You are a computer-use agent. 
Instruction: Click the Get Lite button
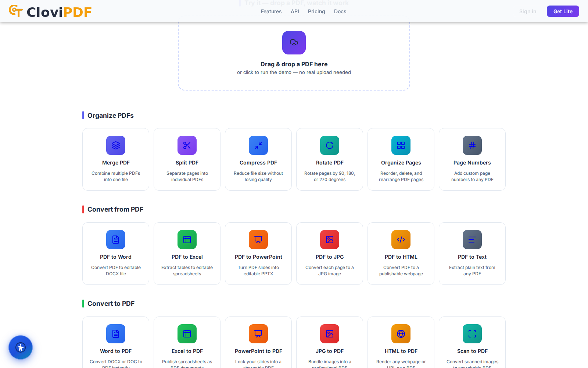coord(563,11)
